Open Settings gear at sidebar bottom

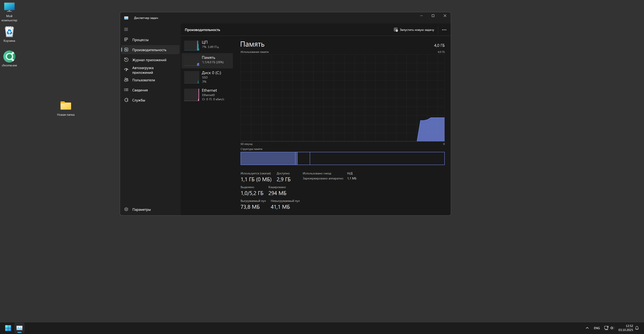pos(126,209)
